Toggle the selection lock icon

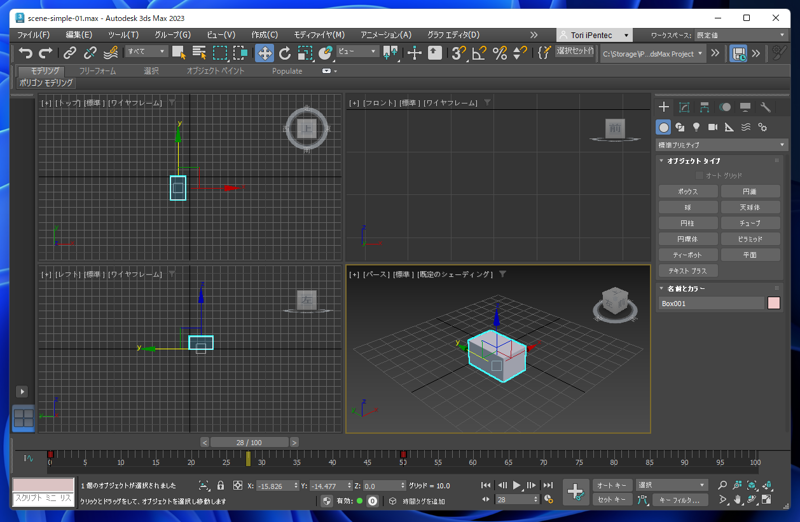pyautogui.click(x=221, y=486)
